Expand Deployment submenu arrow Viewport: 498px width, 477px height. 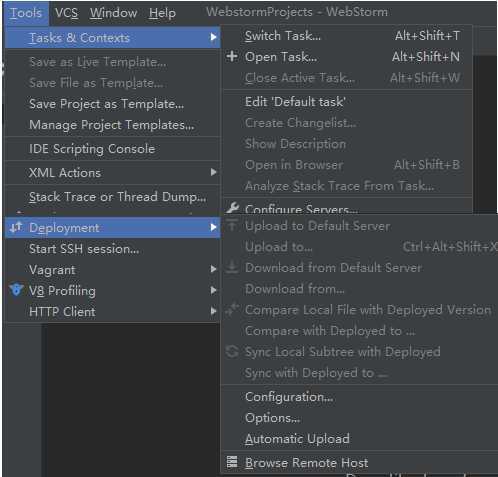(x=213, y=227)
